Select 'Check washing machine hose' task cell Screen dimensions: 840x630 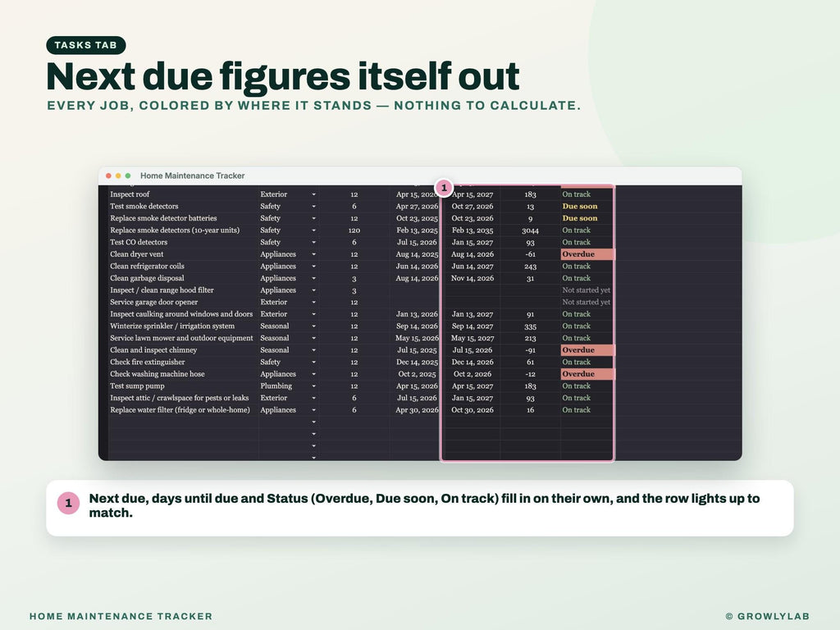click(x=183, y=374)
